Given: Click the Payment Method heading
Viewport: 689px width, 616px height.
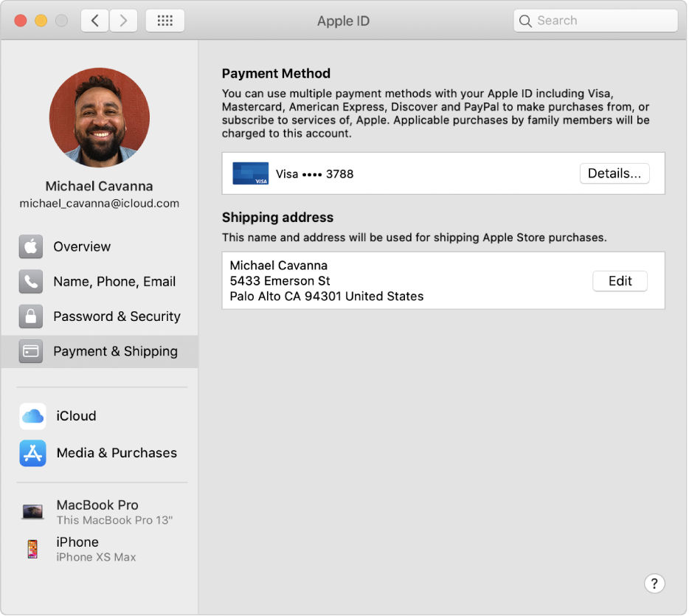Looking at the screenshot, I should tap(276, 73).
